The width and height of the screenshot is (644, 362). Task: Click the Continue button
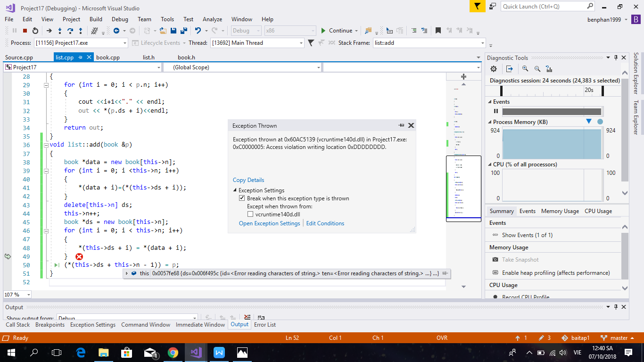(336, 31)
